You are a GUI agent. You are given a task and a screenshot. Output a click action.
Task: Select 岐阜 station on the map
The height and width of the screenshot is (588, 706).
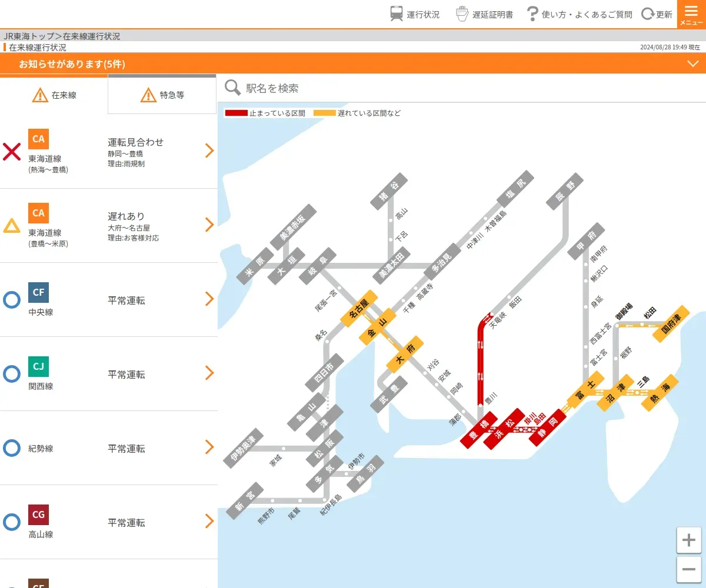318,266
